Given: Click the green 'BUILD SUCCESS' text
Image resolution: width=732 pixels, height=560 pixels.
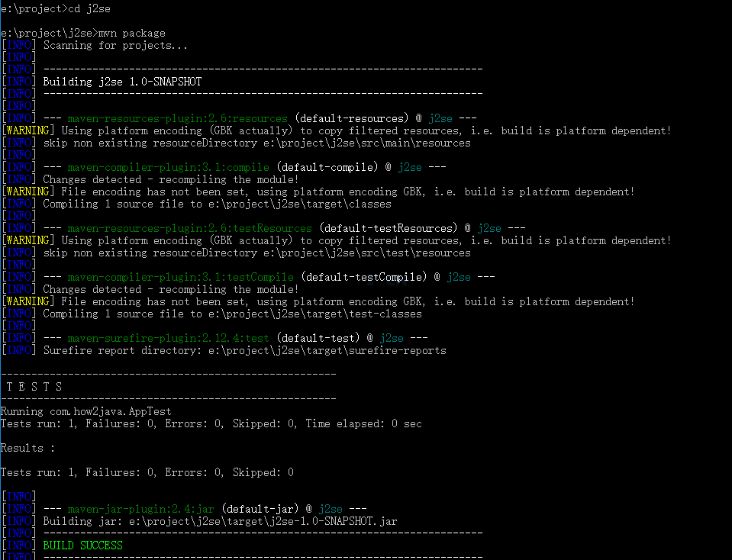Looking at the screenshot, I should pos(83,546).
